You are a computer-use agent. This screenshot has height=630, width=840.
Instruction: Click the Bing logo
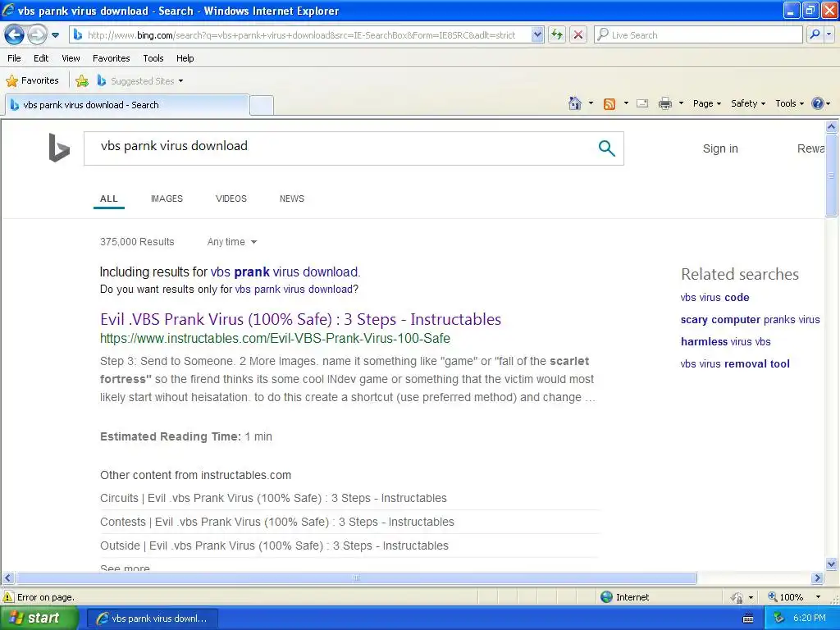[59, 148]
